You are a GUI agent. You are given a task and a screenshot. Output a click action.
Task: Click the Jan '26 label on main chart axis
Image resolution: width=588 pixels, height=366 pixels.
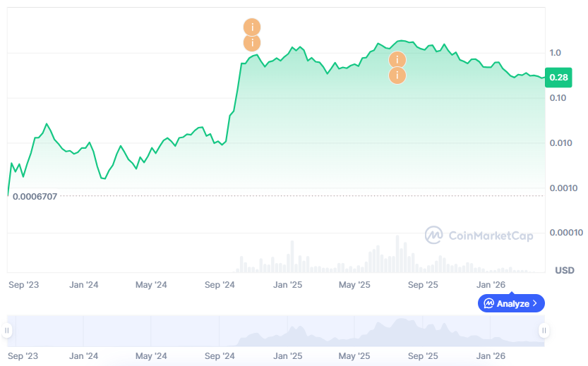pos(491,285)
